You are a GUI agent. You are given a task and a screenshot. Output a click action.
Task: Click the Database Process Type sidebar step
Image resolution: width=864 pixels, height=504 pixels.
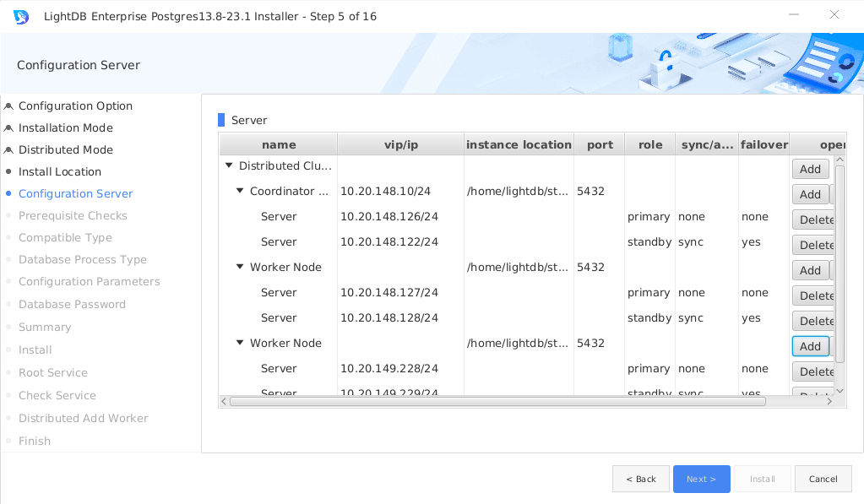click(83, 259)
